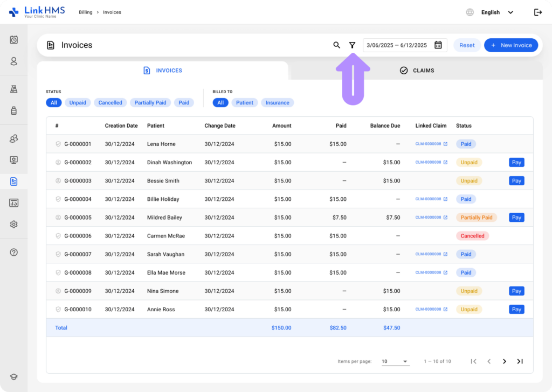The height and width of the screenshot is (392, 552).
Task: Open linked claim icon for Lena Horne
Action: [x=445, y=144]
